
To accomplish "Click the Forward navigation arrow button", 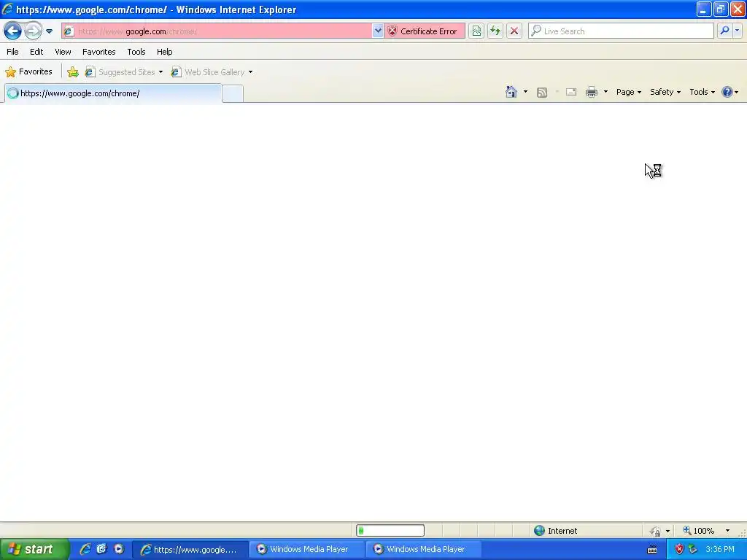I will tap(33, 31).
